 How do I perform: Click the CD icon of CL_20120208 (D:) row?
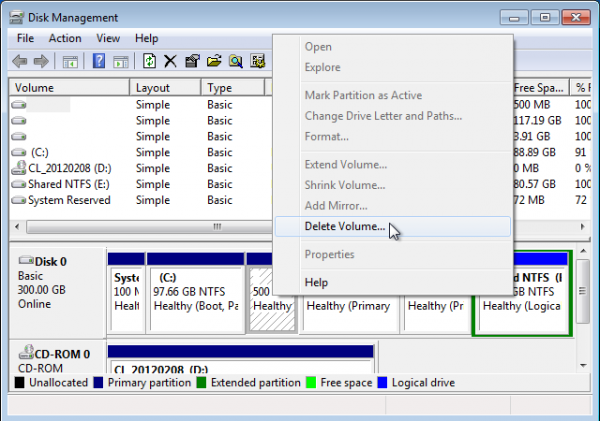19,168
